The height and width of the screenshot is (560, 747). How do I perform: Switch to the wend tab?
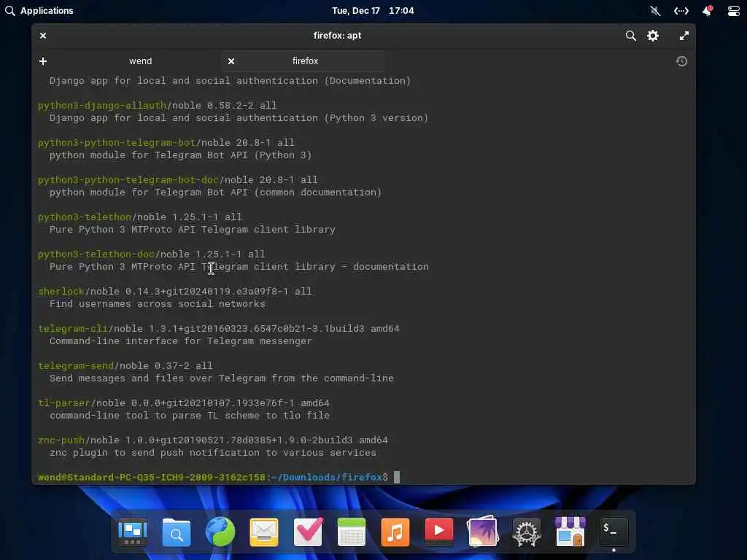[x=141, y=61]
